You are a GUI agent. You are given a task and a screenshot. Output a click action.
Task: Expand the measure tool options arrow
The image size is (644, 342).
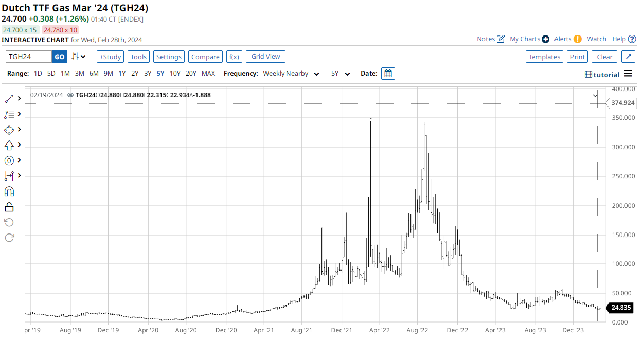point(19,175)
